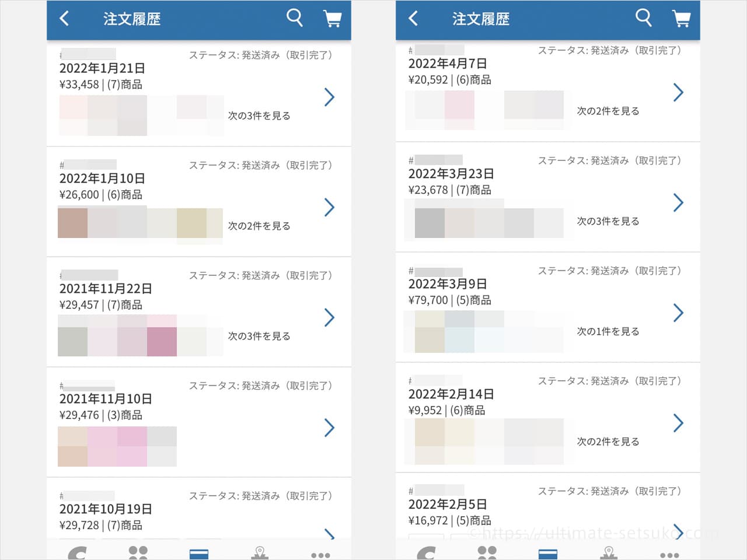
Task: Select the 2022年4月7日 order date
Action: tap(448, 64)
